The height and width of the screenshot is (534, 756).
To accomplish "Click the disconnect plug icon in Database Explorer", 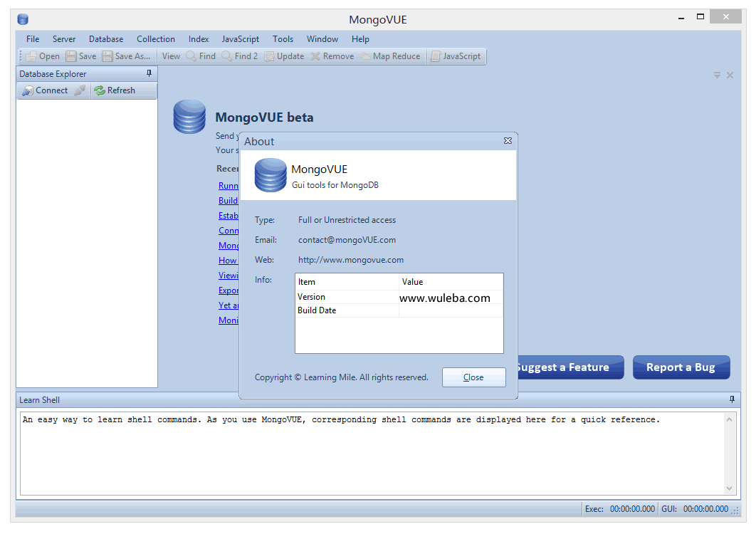I will (x=80, y=90).
